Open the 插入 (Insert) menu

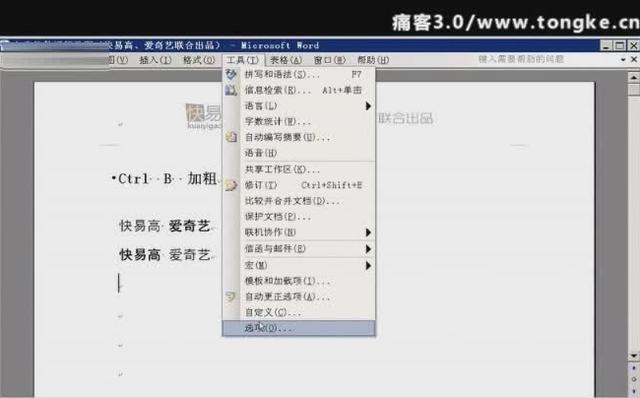click(155, 60)
